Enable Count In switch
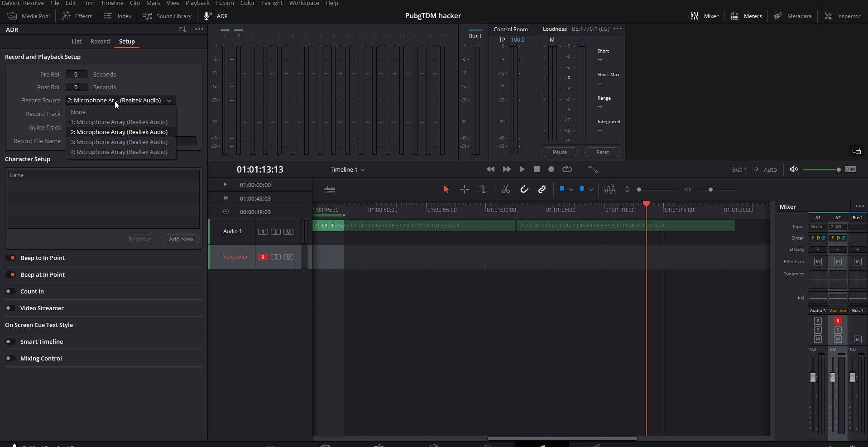 coord(10,291)
